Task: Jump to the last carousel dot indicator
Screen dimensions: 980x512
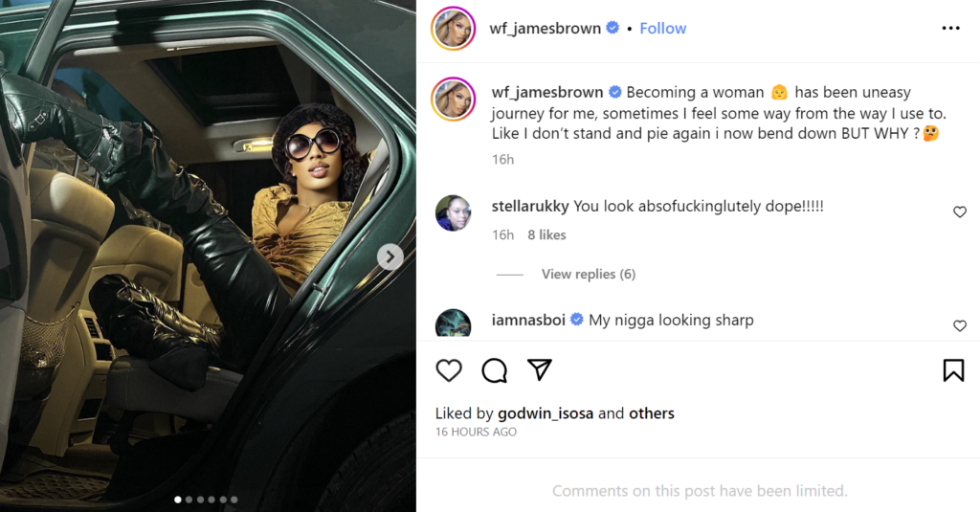Action: (234, 500)
